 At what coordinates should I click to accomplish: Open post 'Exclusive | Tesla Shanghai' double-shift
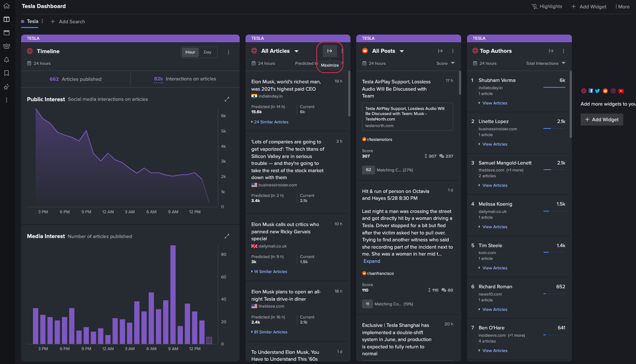(397, 339)
